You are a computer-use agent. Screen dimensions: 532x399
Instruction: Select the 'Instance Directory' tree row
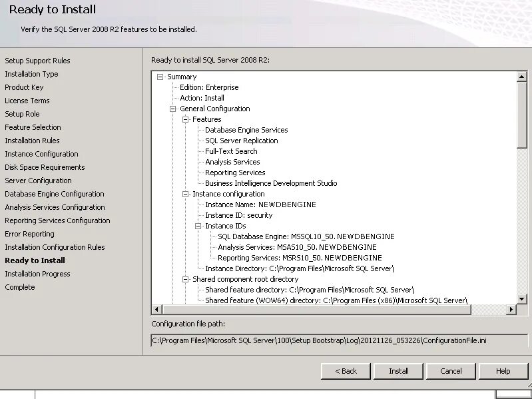click(300, 268)
